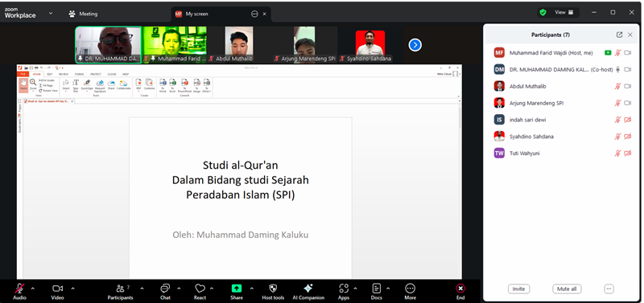Open the View layout button

pos(564,12)
